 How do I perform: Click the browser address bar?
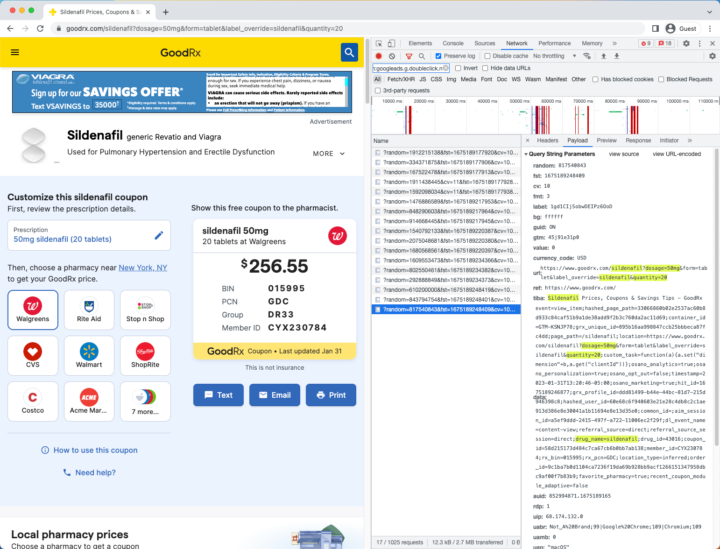click(347, 28)
